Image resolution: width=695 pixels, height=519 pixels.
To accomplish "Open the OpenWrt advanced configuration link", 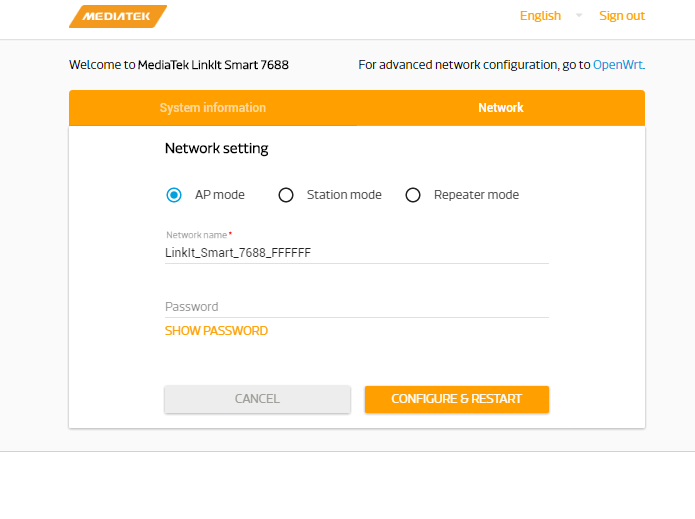I will pos(618,65).
